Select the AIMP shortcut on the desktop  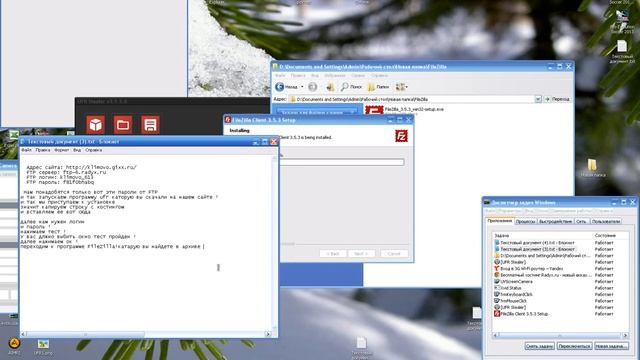point(14,346)
